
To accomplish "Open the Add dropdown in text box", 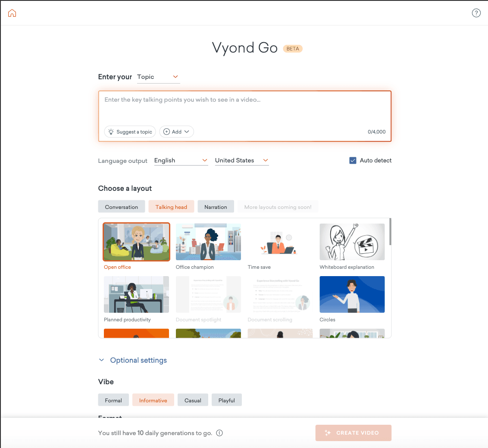I will (x=176, y=132).
